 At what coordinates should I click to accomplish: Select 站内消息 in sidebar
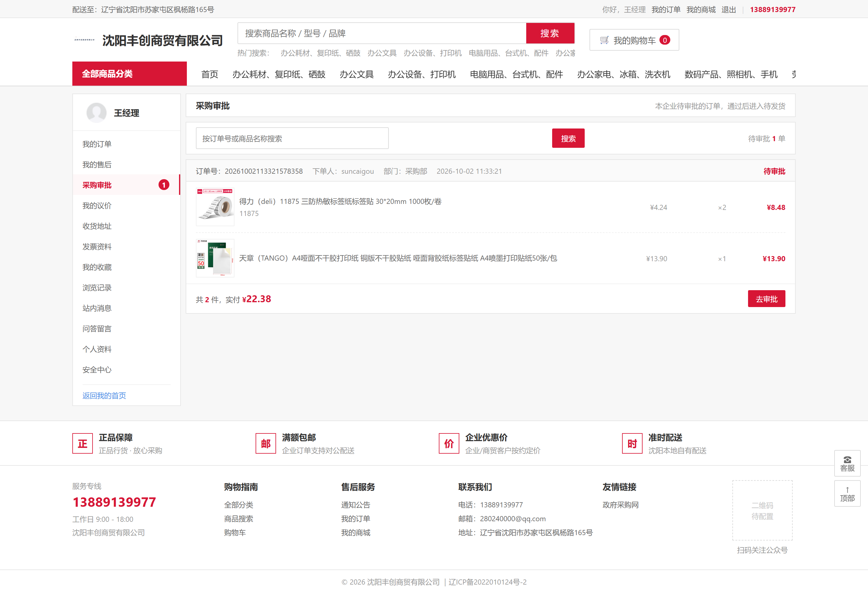(126, 308)
